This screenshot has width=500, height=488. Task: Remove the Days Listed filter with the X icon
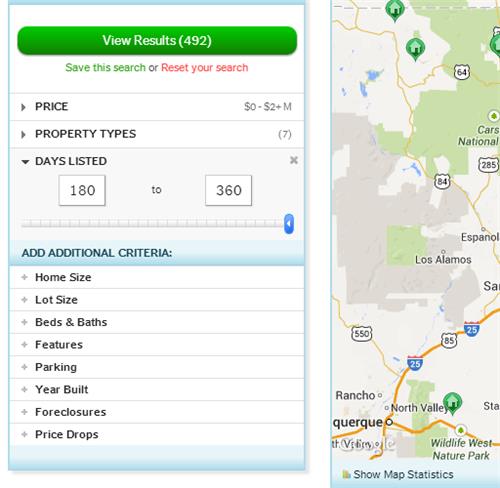tap(294, 160)
